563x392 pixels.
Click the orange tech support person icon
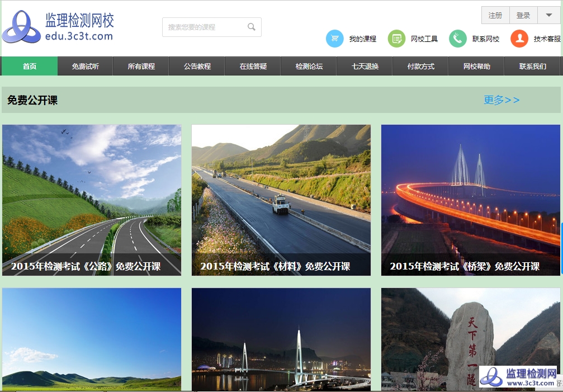(519, 39)
